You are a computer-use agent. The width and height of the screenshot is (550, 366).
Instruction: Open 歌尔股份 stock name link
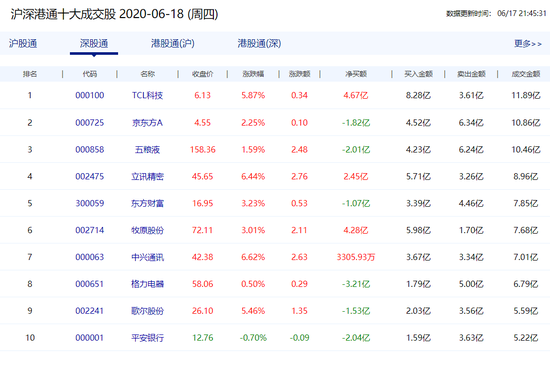tap(147, 311)
